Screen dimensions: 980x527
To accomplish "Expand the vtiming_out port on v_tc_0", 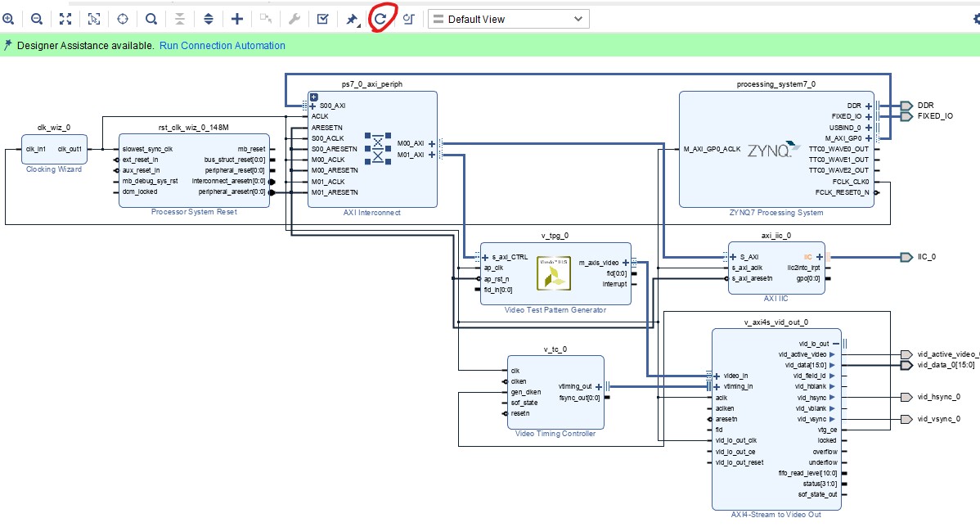I will [x=598, y=387].
